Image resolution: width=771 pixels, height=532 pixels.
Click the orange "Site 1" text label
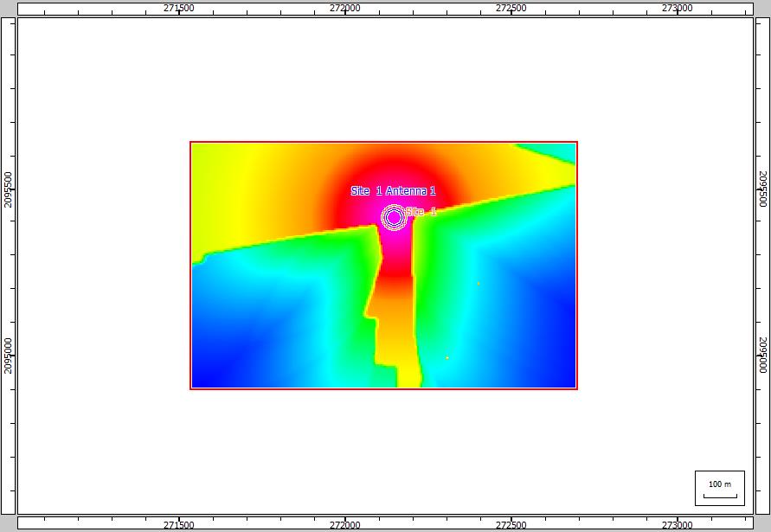click(421, 212)
